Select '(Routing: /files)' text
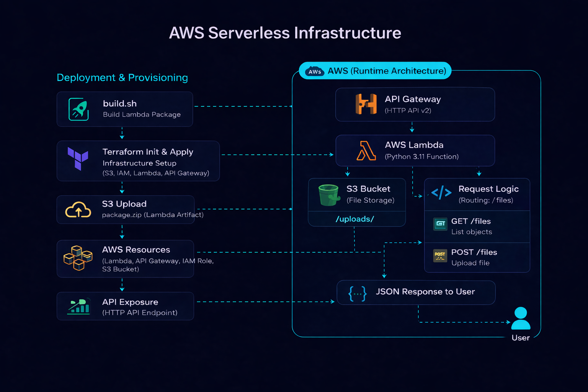Viewport: 588px width, 392px height. point(486,200)
